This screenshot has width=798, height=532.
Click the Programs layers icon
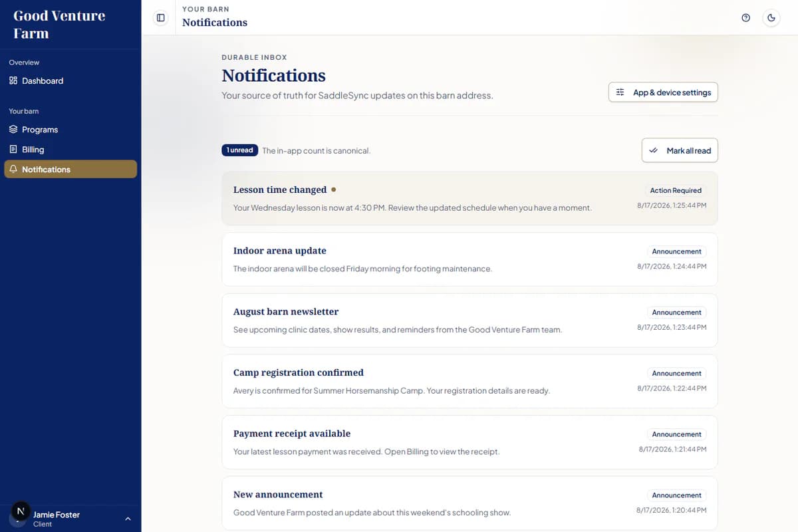(x=13, y=130)
